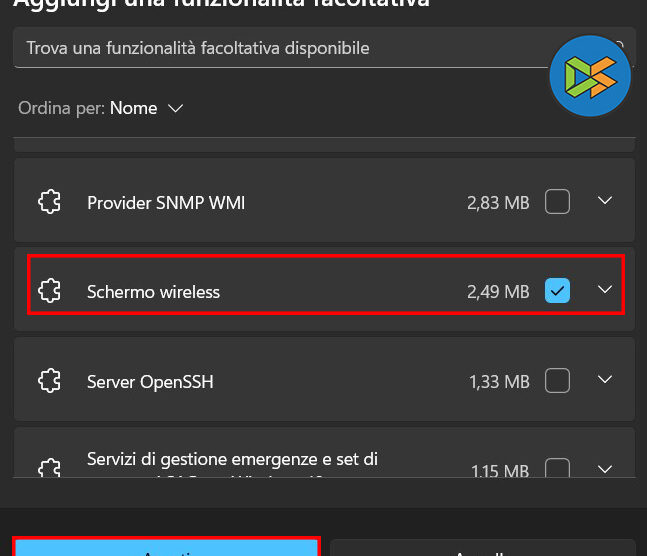This screenshot has height=556, width=647.
Task: Click the puzzle icon beside Provider SNMP WMI
Action: point(49,203)
